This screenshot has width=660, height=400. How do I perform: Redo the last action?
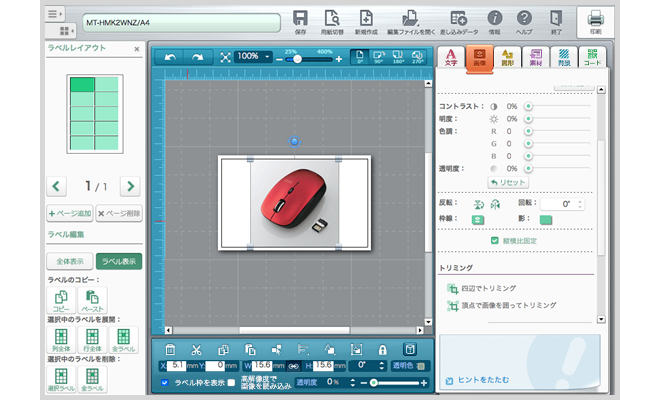[197, 57]
